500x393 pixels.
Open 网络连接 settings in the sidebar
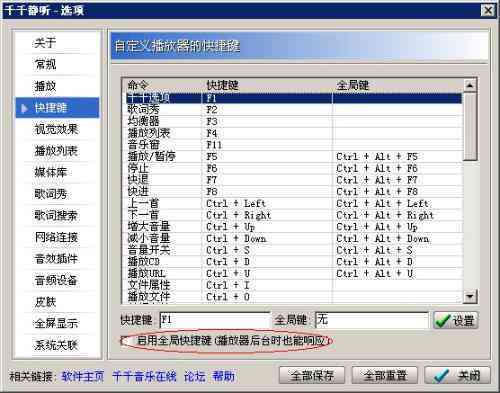click(x=56, y=237)
